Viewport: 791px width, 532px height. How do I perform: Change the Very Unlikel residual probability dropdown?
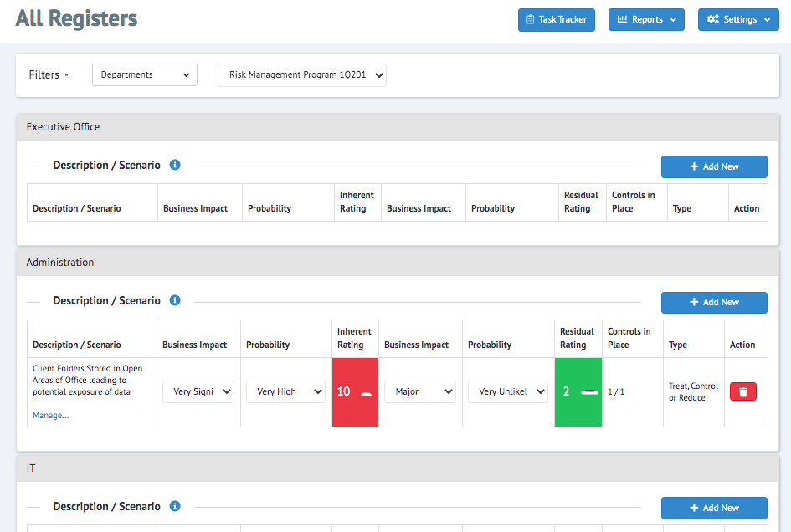507,391
